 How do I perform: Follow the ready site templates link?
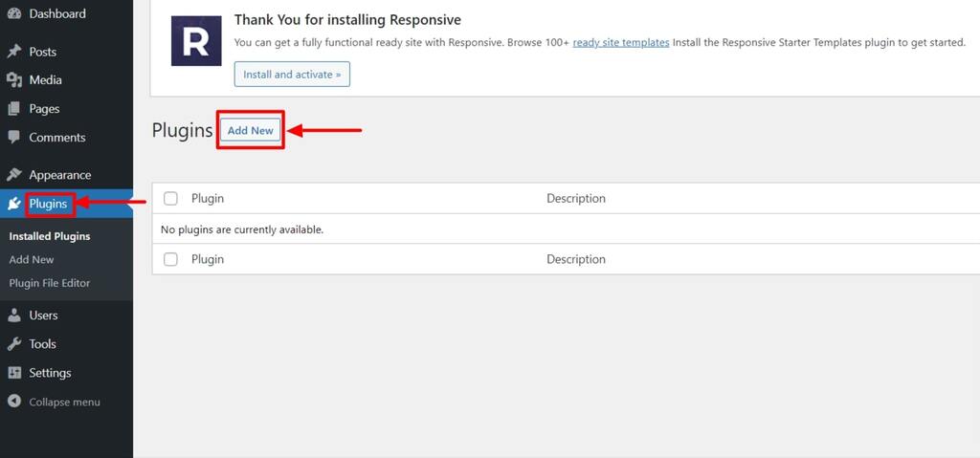621,42
